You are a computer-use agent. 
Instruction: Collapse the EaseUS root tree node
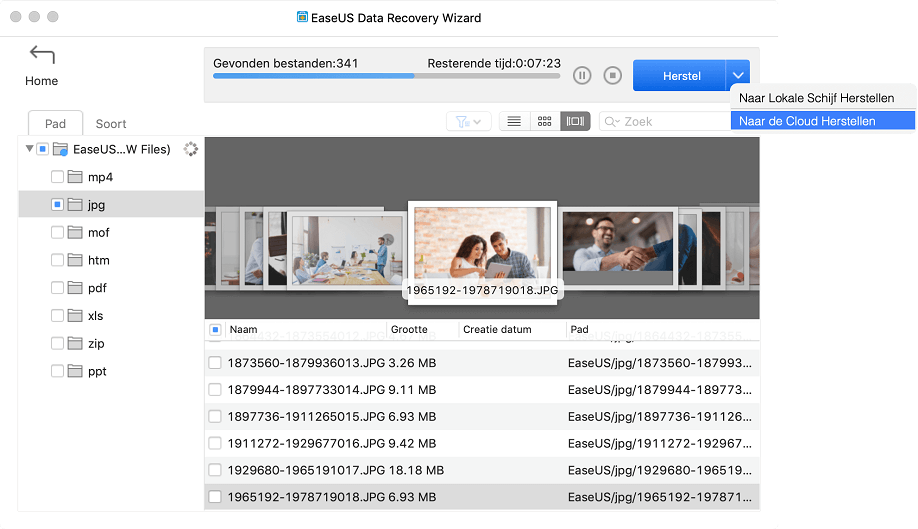29,149
